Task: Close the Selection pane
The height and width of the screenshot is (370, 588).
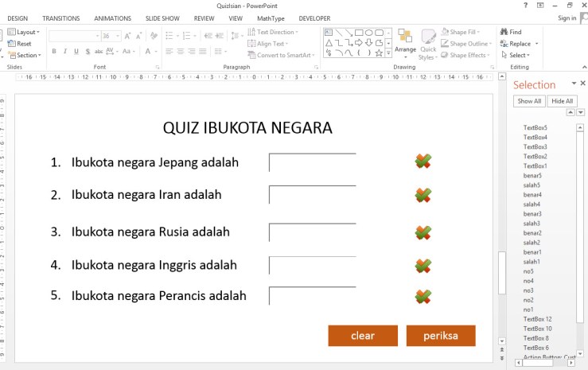Action: tap(582, 84)
